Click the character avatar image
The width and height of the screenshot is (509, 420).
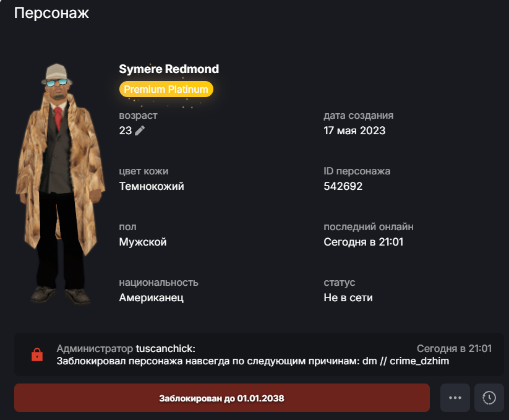pos(61,184)
